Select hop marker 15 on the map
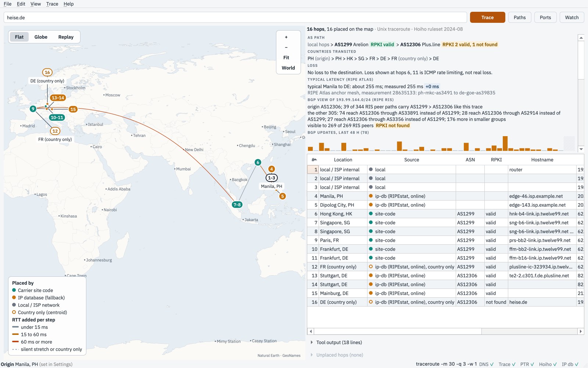 click(x=73, y=109)
